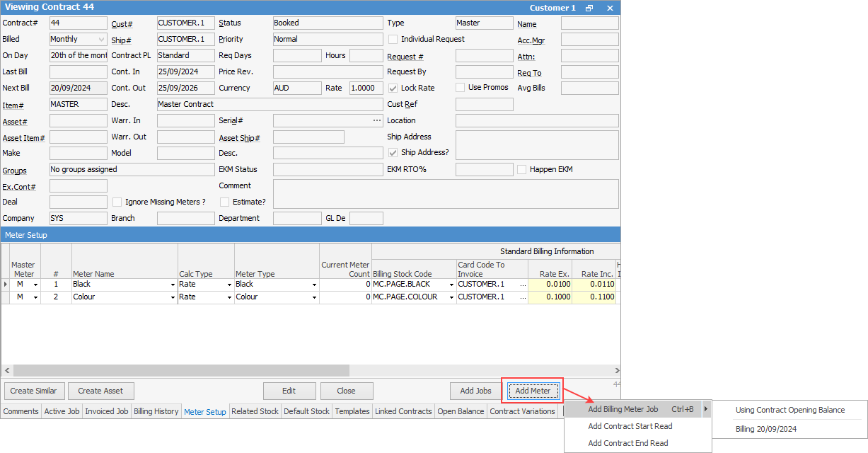Expand Calc Type dropdown for Black meter
The height and width of the screenshot is (453, 868).
click(x=229, y=285)
